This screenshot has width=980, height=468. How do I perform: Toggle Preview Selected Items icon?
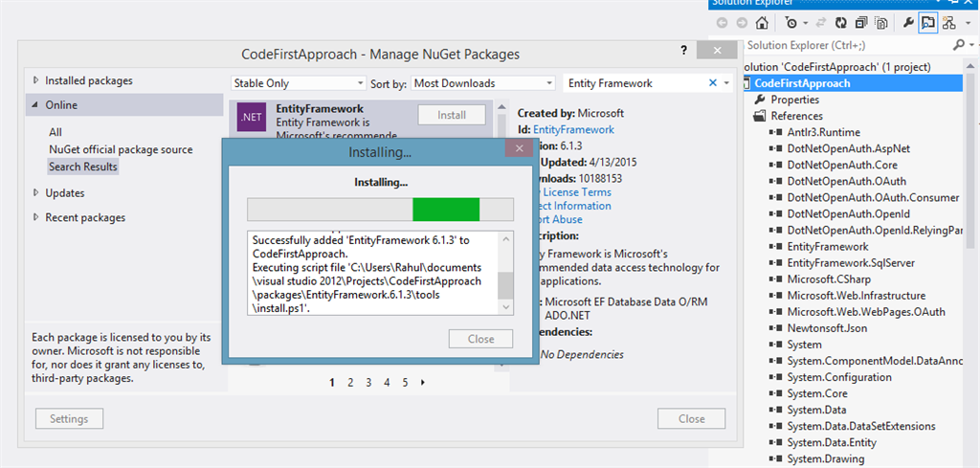pyautogui.click(x=927, y=23)
